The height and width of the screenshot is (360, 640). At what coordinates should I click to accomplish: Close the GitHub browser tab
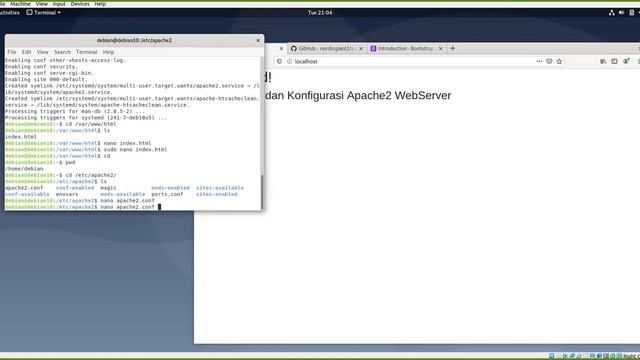(x=361, y=48)
